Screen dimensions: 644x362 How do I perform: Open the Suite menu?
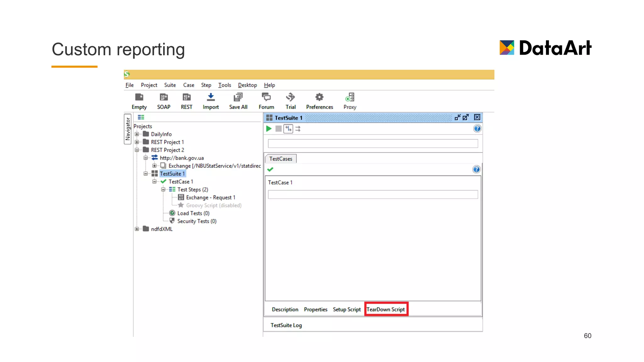click(170, 85)
